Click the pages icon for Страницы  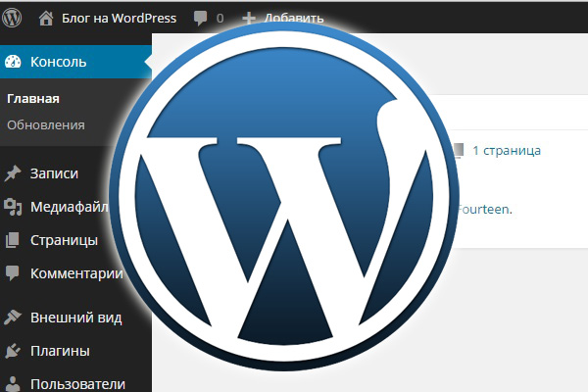[x=13, y=240]
